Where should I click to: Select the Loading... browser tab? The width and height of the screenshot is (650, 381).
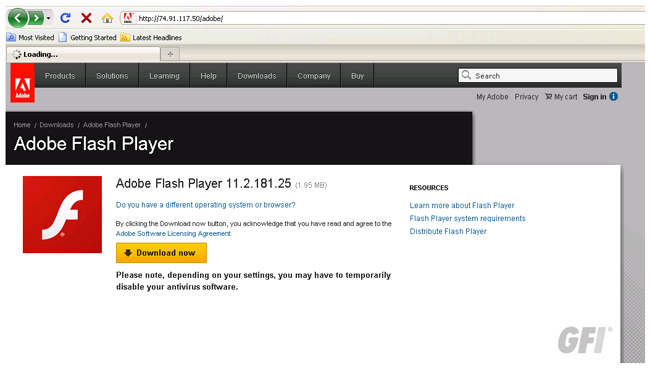[83, 54]
